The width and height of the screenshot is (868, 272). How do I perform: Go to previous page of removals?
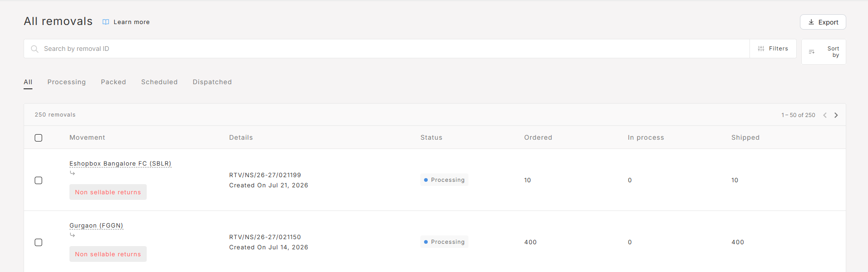(825, 115)
